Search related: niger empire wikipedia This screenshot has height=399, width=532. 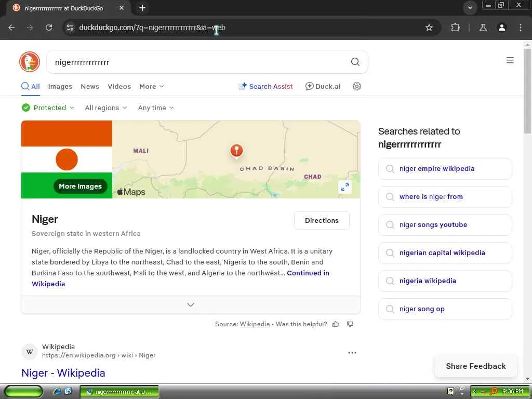445,169
